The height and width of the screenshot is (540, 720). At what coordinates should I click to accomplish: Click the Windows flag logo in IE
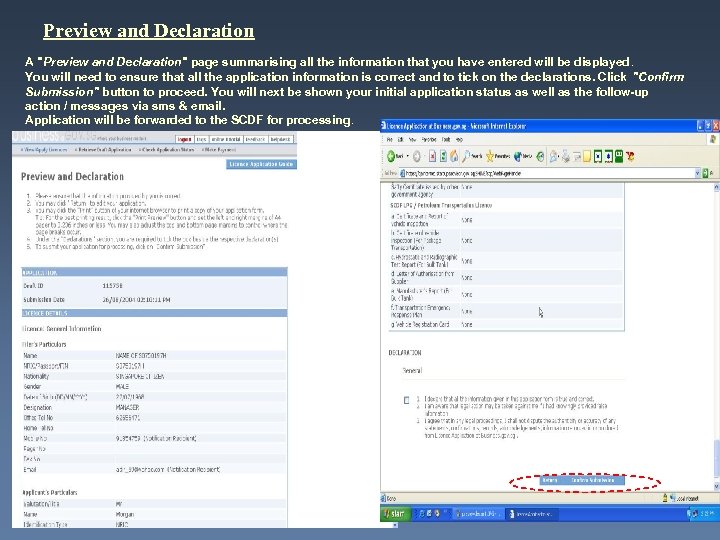pos(713,139)
